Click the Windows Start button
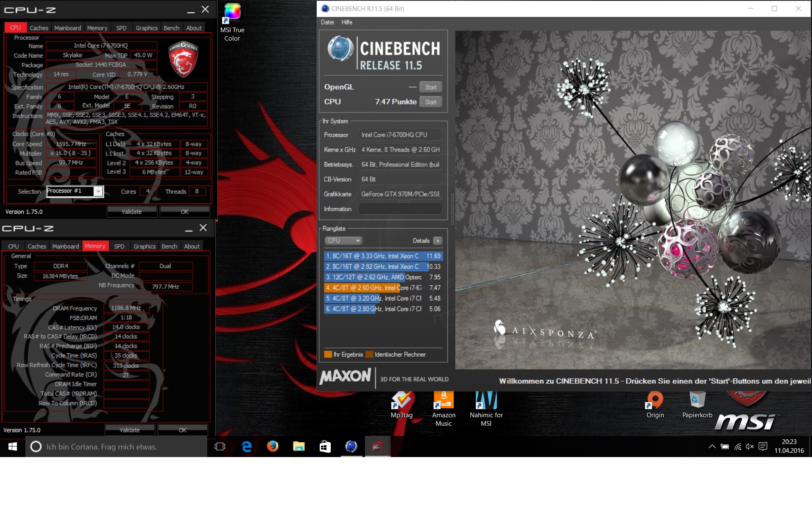 coord(13,446)
